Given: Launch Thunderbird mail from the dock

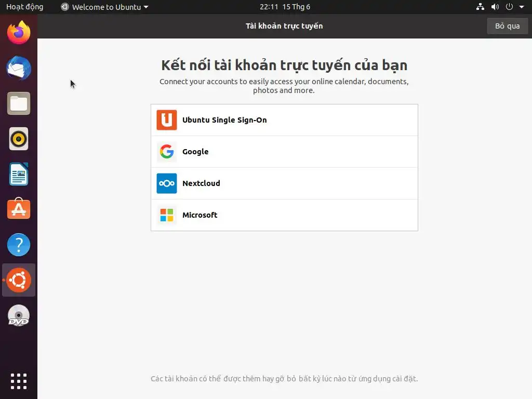Looking at the screenshot, I should 19,68.
